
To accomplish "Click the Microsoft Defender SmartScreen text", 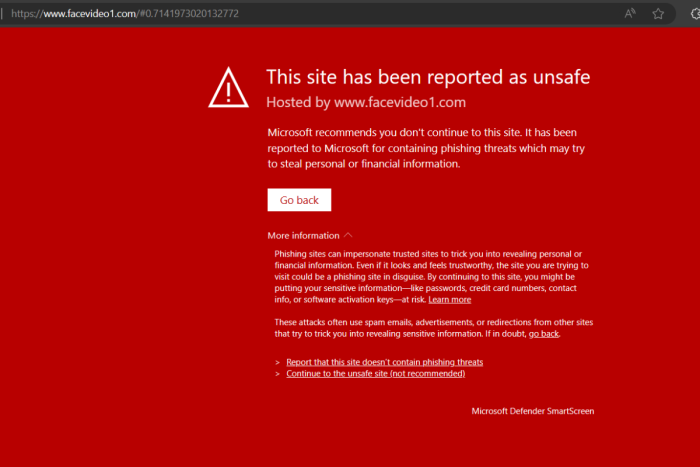I will pyautogui.click(x=533, y=411).
